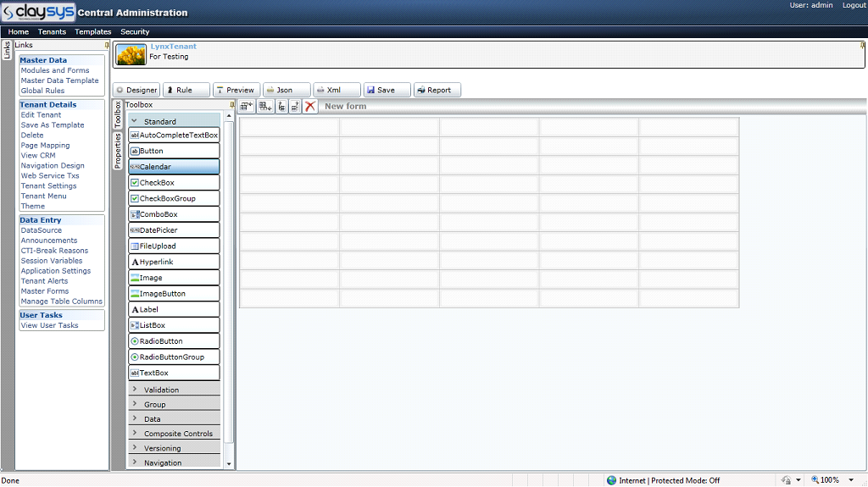Switch to the Toolbox vertical tab

tap(117, 114)
